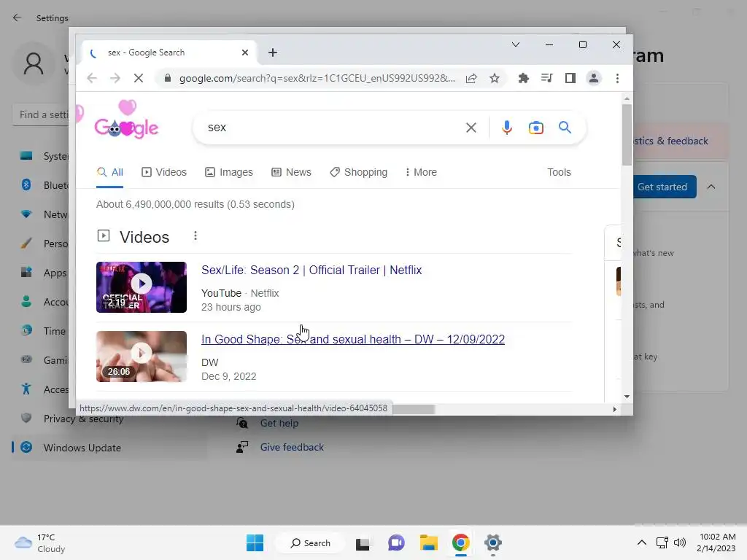
Task: Click vertical scrollbar down arrow
Action: (627, 396)
